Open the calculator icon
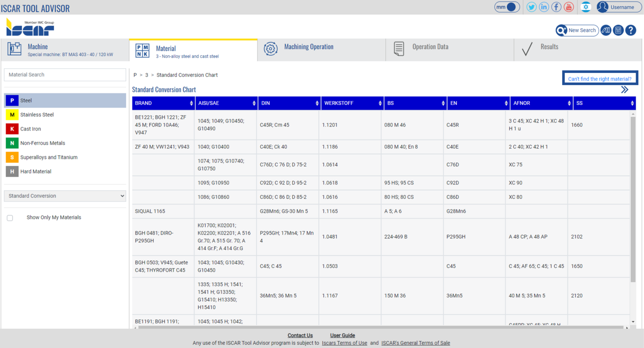The image size is (644, 348). [618, 30]
